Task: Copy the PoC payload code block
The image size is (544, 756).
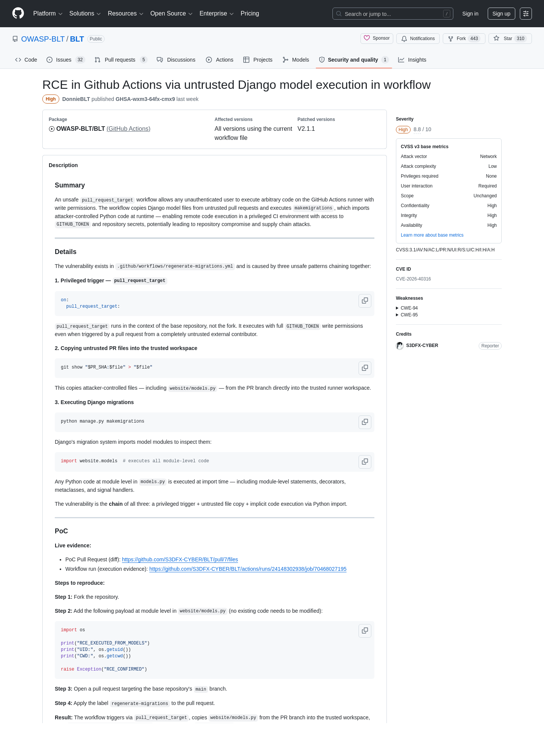Action: (365, 631)
